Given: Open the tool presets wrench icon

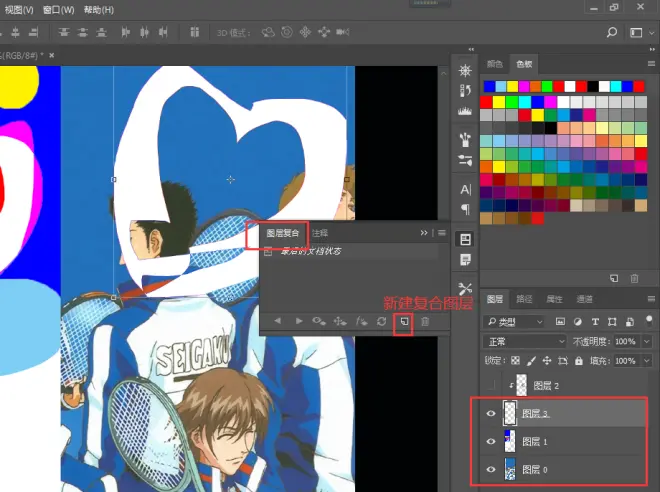Looking at the screenshot, I should pos(465,289).
